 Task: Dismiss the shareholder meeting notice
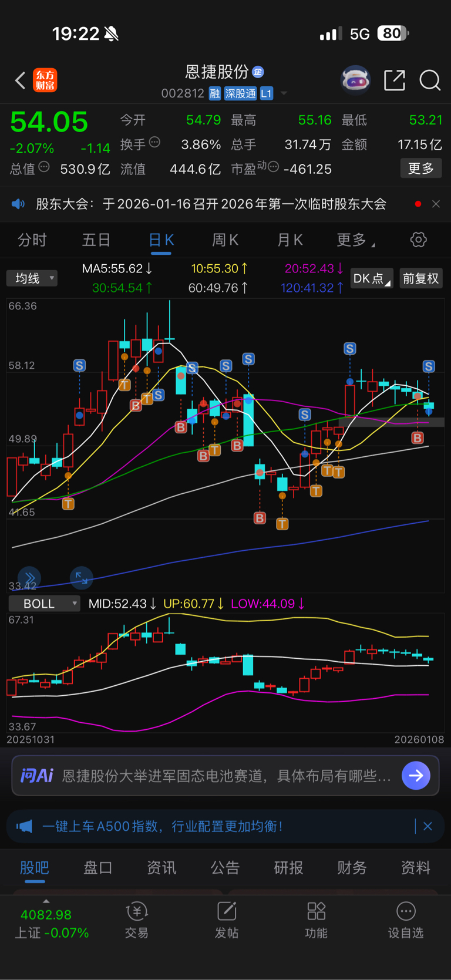click(x=436, y=204)
